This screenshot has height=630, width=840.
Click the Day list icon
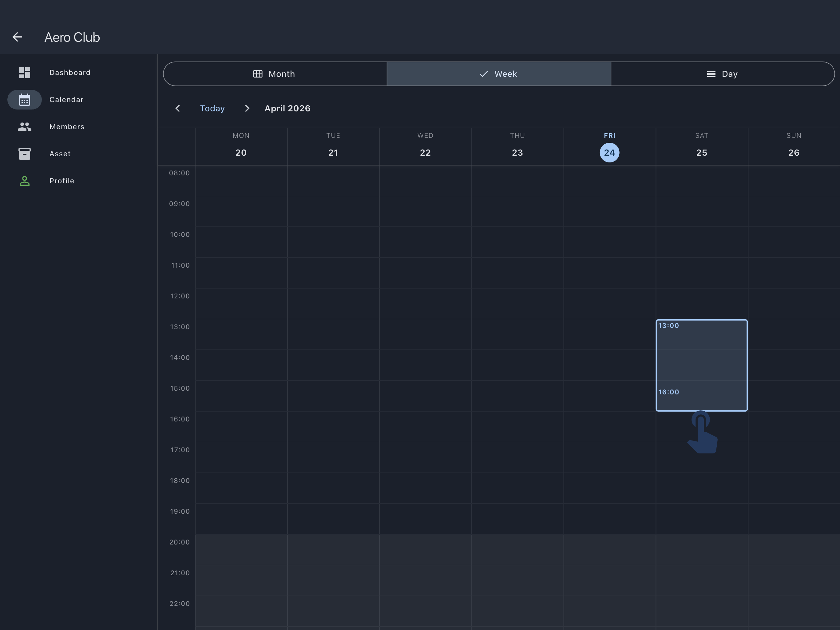coord(711,74)
